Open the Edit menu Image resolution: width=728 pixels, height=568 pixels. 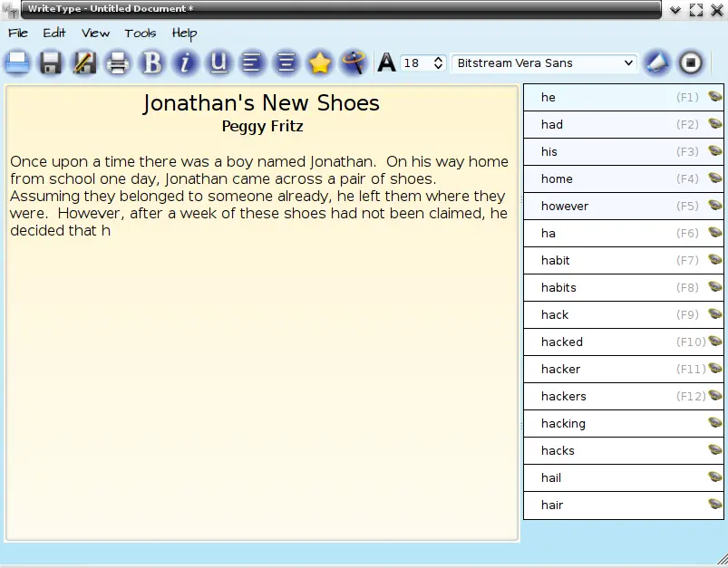pyautogui.click(x=54, y=34)
